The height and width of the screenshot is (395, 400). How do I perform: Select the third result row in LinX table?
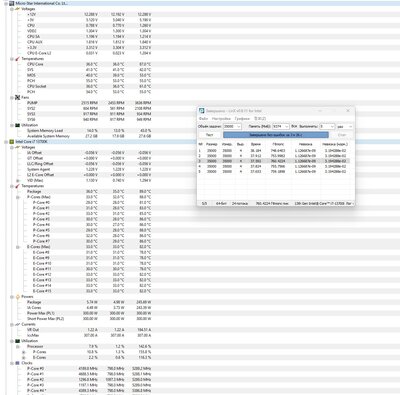274,161
